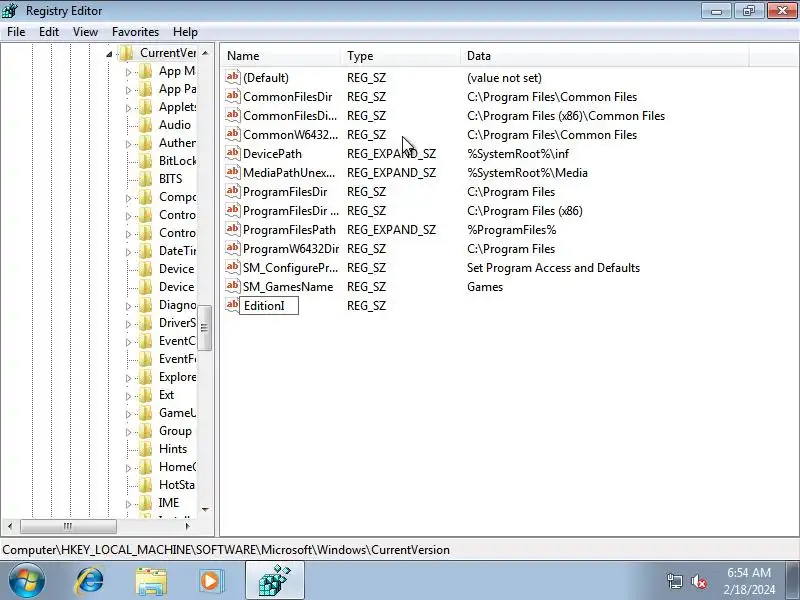
Task: Click the Show desktop strip on the taskbar
Action: [793, 581]
